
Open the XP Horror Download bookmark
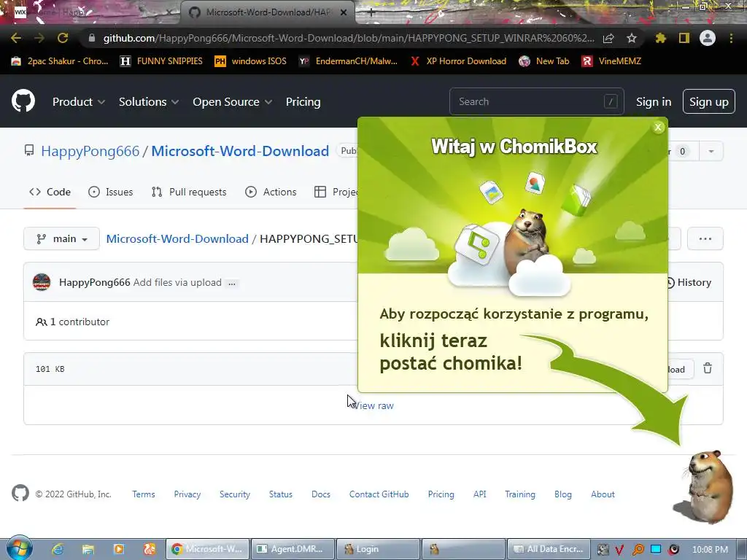(x=458, y=61)
